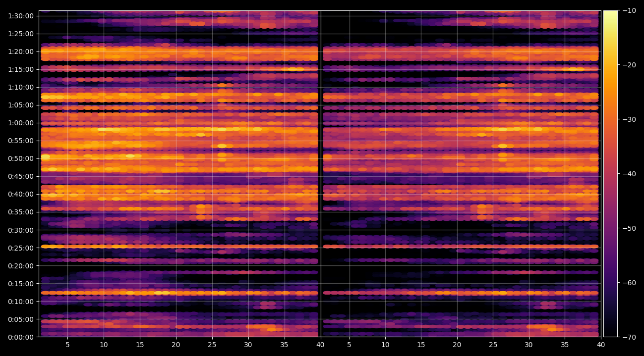The width and height of the screenshot is (644, 356).
Task: Click x-axis label 25 of the left heatmap
Action: coord(212,345)
